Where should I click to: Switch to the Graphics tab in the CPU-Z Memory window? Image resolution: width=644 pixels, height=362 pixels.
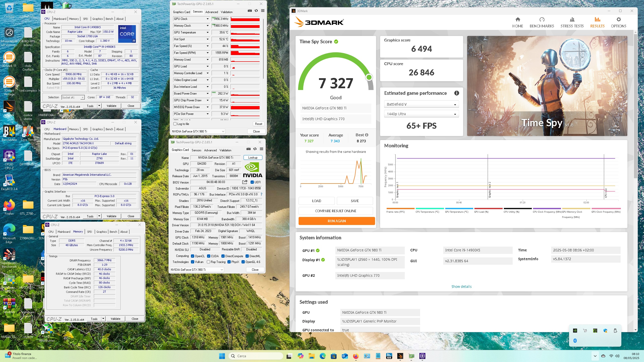click(101, 232)
